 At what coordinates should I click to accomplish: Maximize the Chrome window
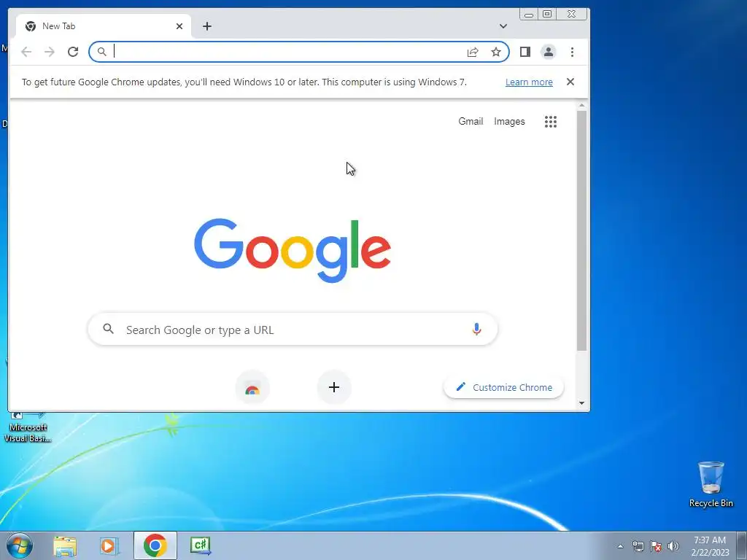(x=547, y=15)
